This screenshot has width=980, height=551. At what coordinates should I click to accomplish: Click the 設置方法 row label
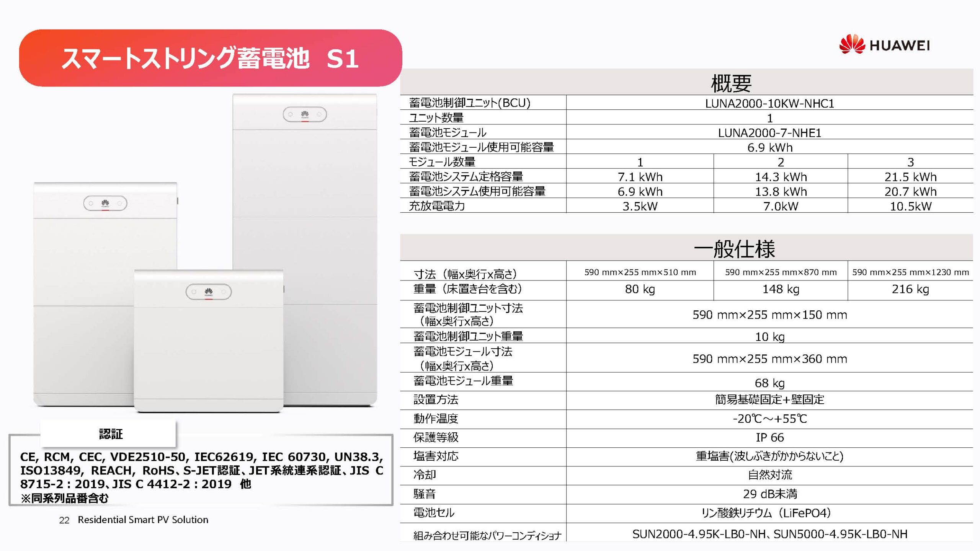pos(436,399)
